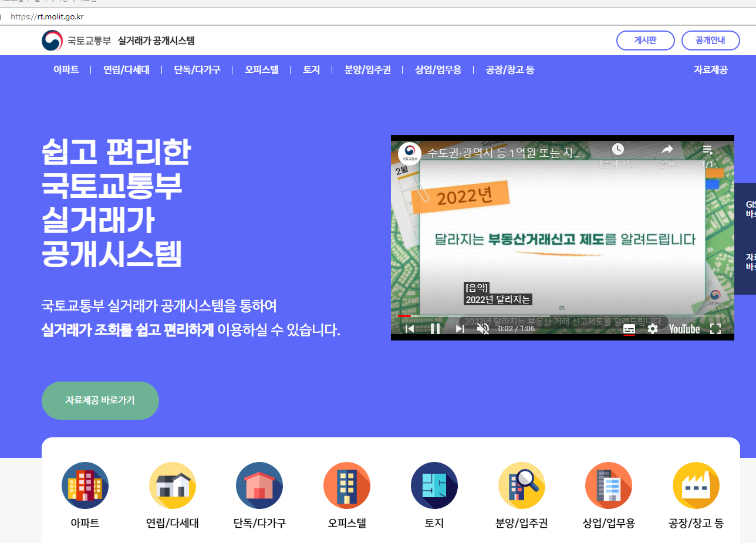Toggle video subtitles button

[x=629, y=329]
